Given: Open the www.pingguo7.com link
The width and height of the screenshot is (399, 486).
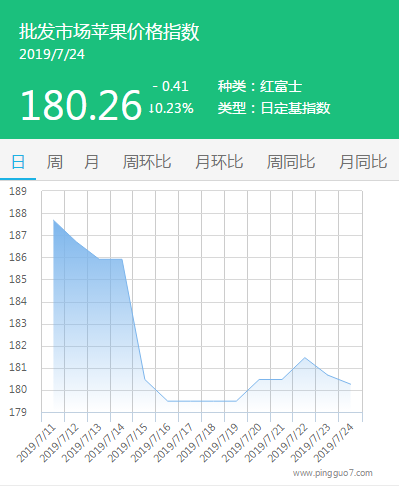Looking at the screenshot, I should (x=332, y=473).
